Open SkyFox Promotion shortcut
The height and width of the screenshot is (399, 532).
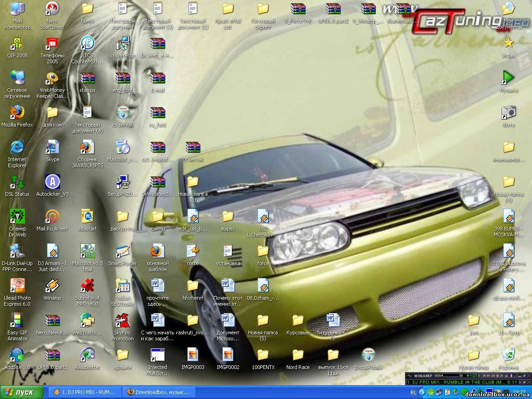click(122, 327)
